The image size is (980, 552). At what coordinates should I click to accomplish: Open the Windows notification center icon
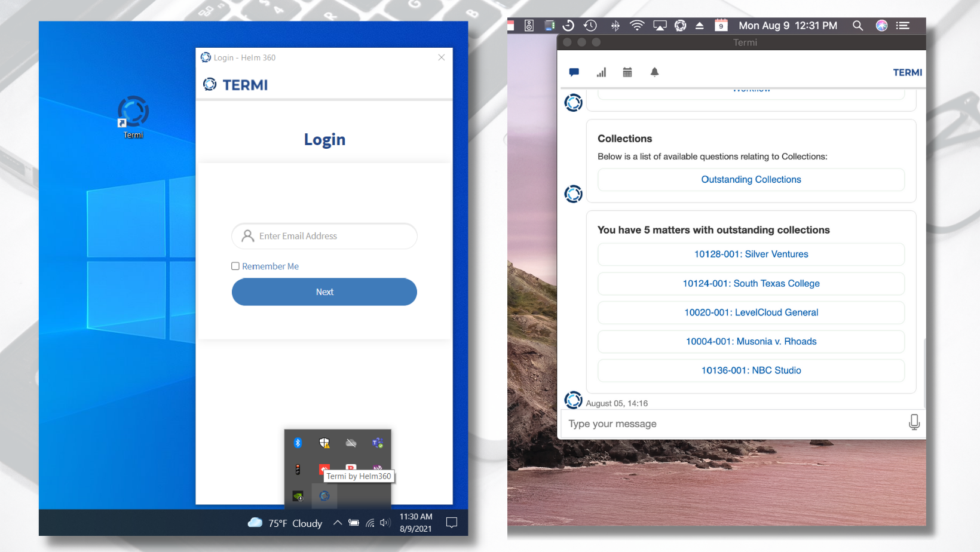452,523
